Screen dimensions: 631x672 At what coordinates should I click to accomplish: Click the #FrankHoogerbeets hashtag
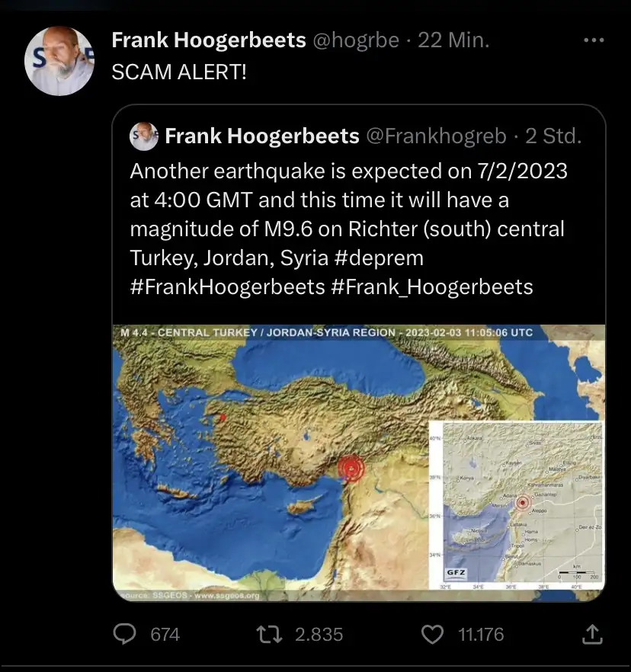click(x=228, y=286)
